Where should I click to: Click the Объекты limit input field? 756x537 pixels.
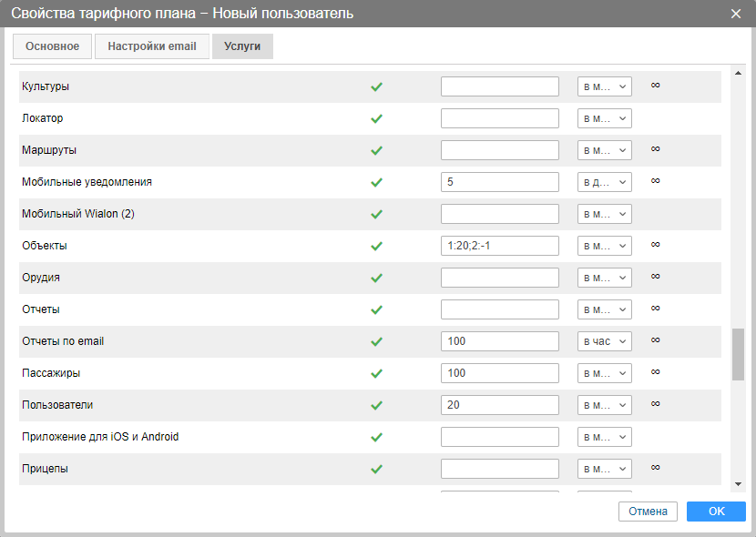[499, 246]
